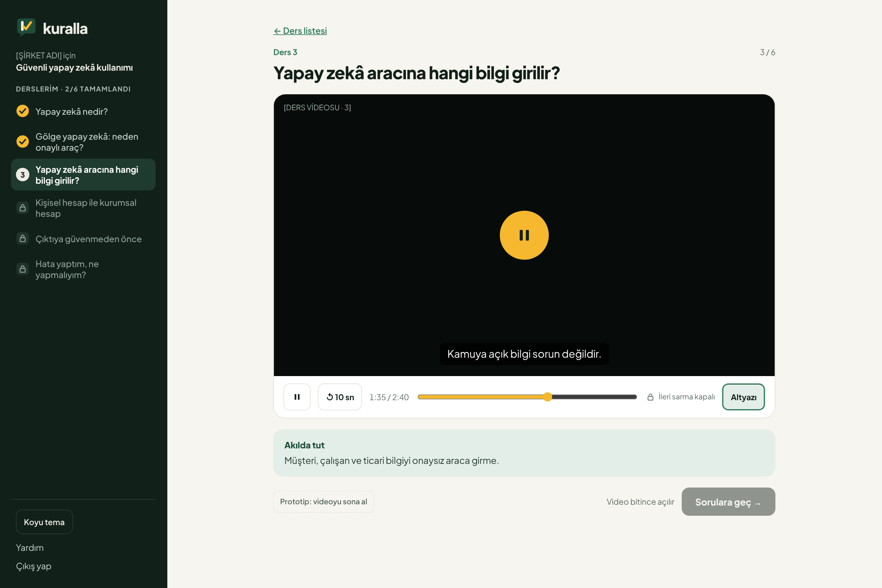Click the Video bitince açılır note

(x=640, y=502)
